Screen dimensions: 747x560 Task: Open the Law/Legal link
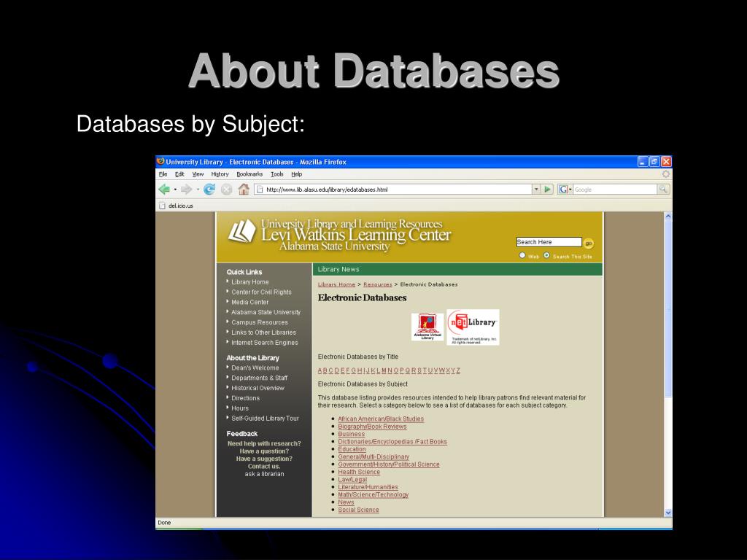click(x=352, y=480)
